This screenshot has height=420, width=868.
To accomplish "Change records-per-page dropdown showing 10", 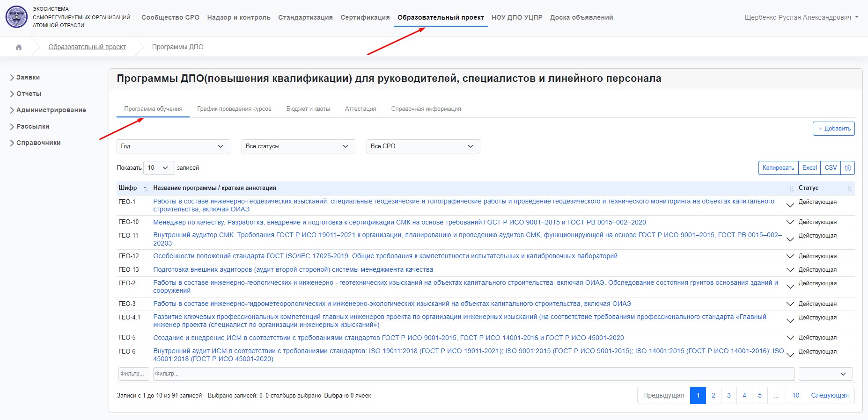I will (159, 168).
